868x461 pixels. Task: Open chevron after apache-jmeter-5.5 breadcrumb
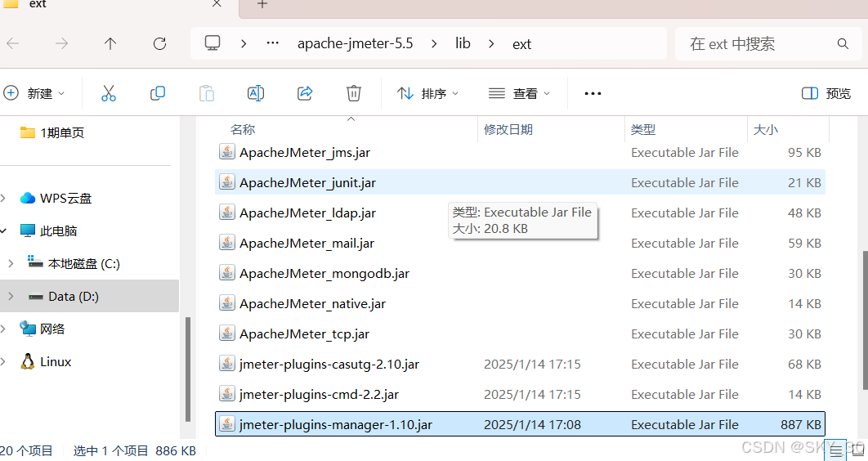434,43
